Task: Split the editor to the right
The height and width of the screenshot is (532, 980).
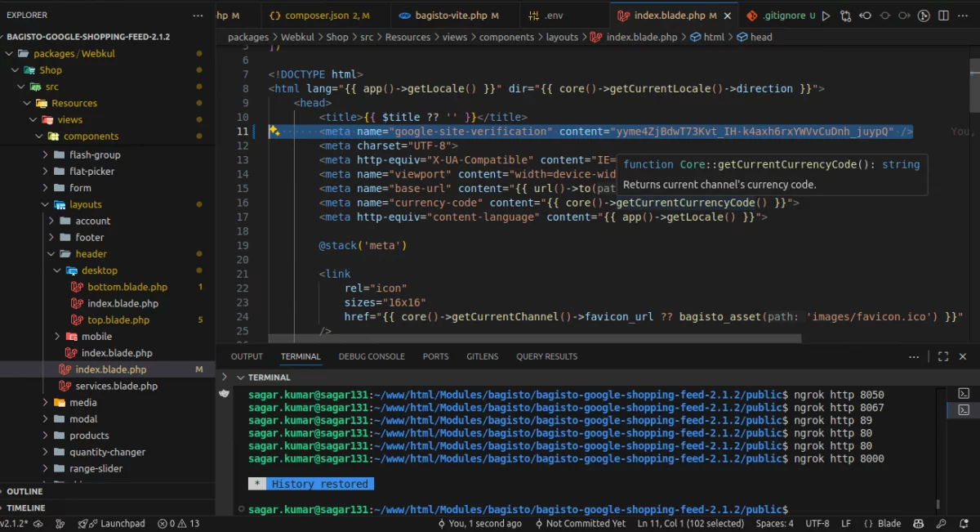Action: (944, 16)
